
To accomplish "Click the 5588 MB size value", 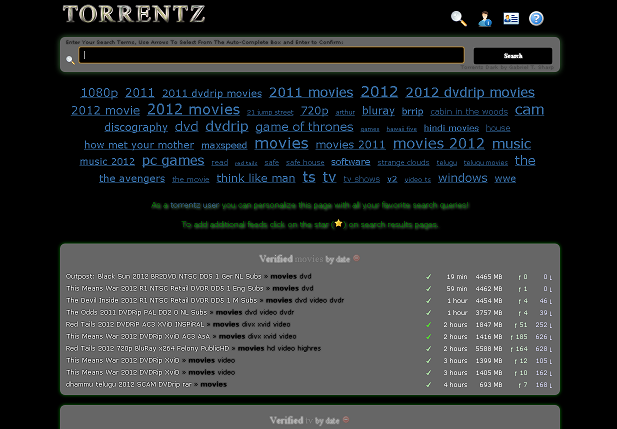I will [x=489, y=349].
